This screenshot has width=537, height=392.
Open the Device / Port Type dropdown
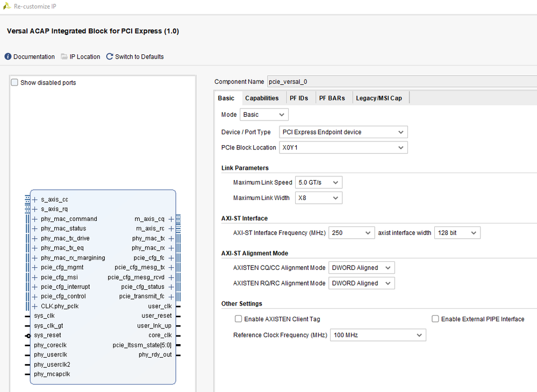[343, 132]
